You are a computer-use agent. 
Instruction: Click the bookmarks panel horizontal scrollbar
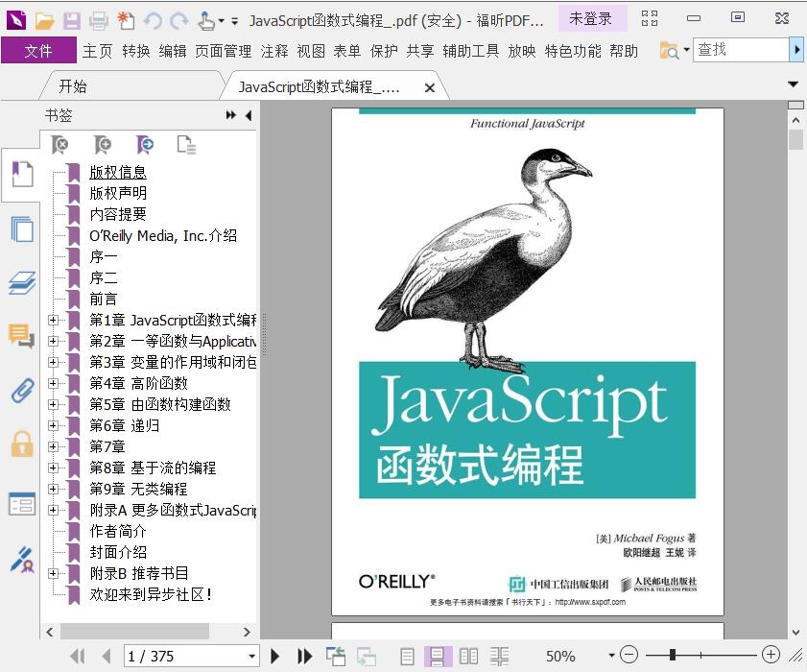point(135,632)
